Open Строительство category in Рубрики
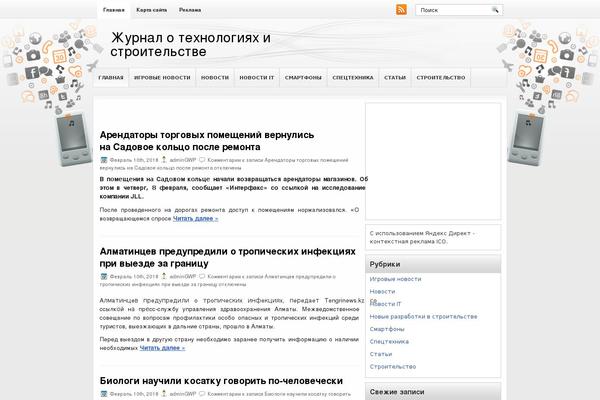600x400 pixels. coord(393,367)
